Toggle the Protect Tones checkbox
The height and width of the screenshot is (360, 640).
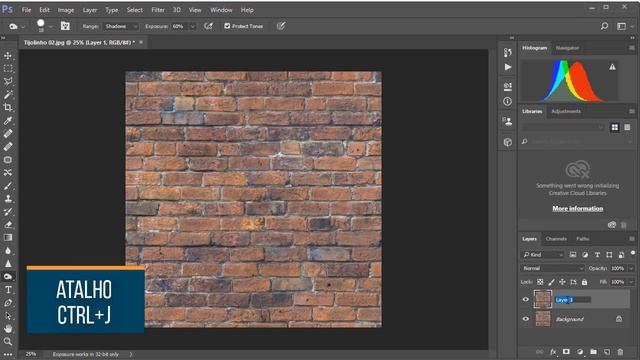[227, 26]
